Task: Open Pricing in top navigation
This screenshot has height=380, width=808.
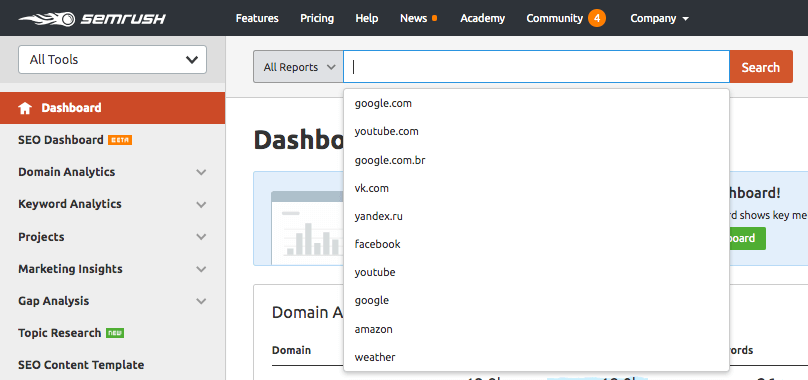Action: [317, 19]
